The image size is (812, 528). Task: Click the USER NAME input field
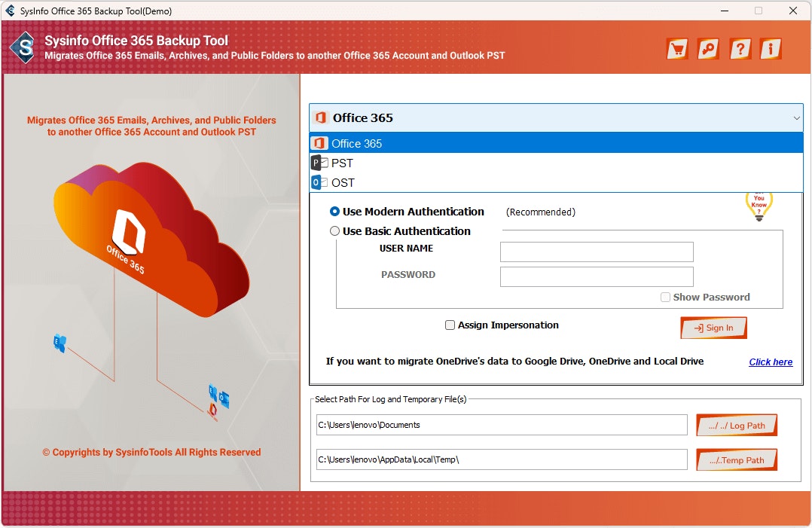597,252
